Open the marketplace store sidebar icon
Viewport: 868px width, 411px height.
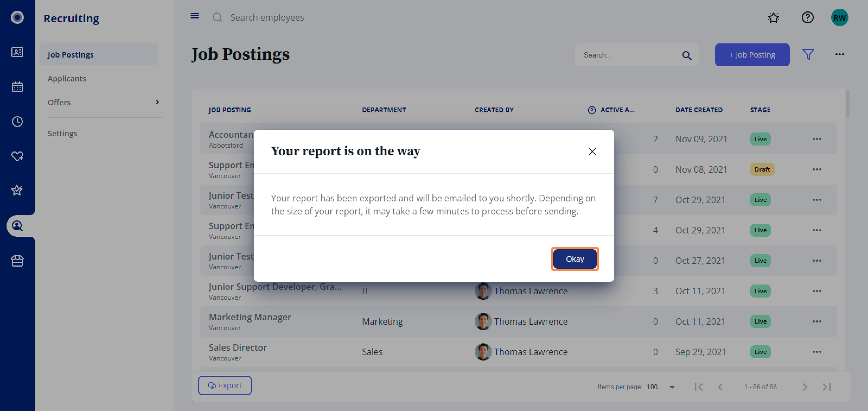(17, 261)
